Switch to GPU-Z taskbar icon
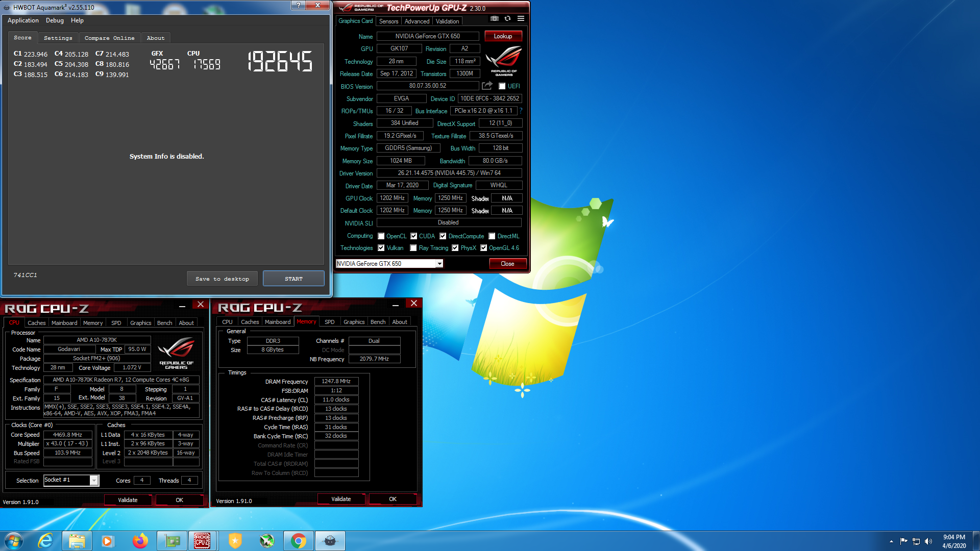Screen dimensions: 980x551 click(172, 541)
